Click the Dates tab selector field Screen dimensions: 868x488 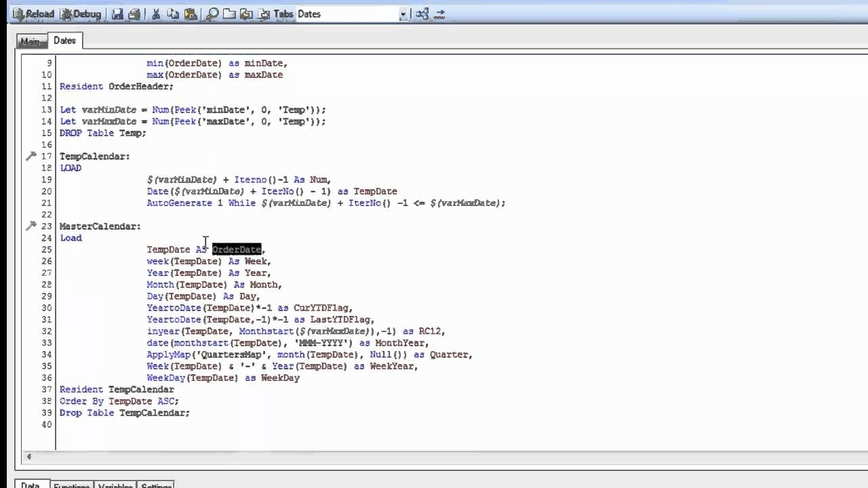(347, 14)
